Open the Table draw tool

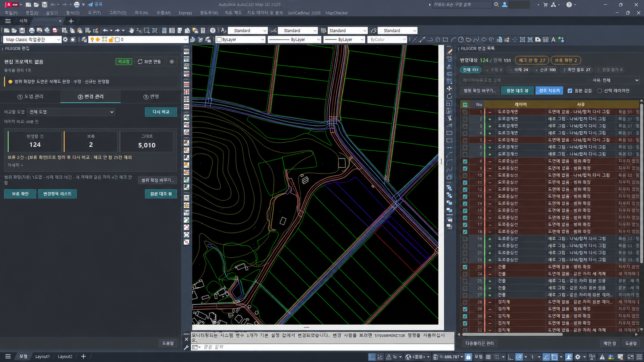545,40
